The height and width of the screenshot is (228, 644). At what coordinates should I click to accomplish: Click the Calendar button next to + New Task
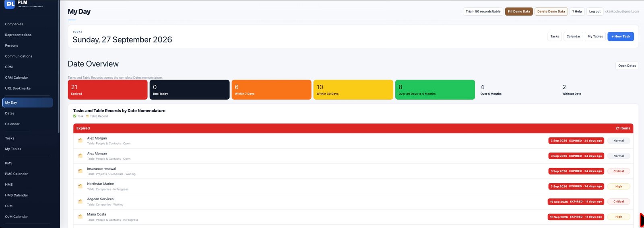click(573, 37)
